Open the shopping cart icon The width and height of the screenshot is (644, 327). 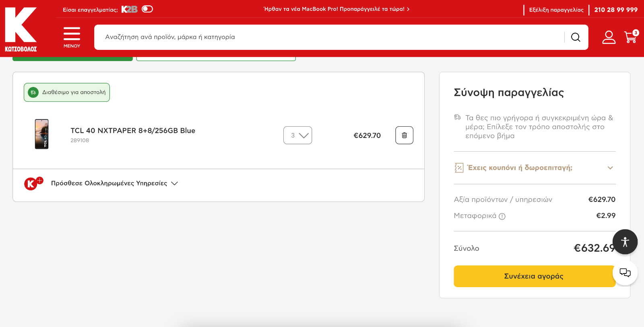(x=631, y=37)
